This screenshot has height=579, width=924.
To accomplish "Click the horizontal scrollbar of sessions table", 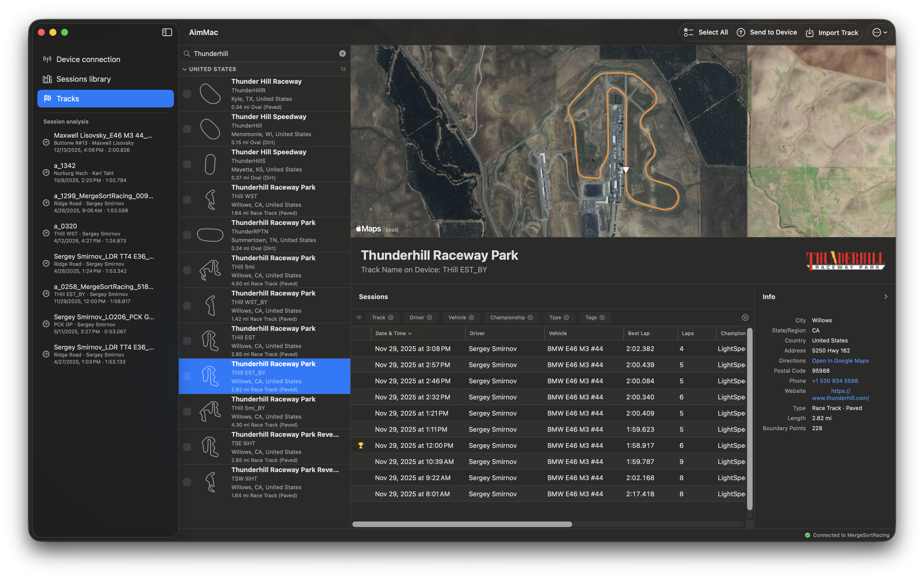I will click(462, 524).
